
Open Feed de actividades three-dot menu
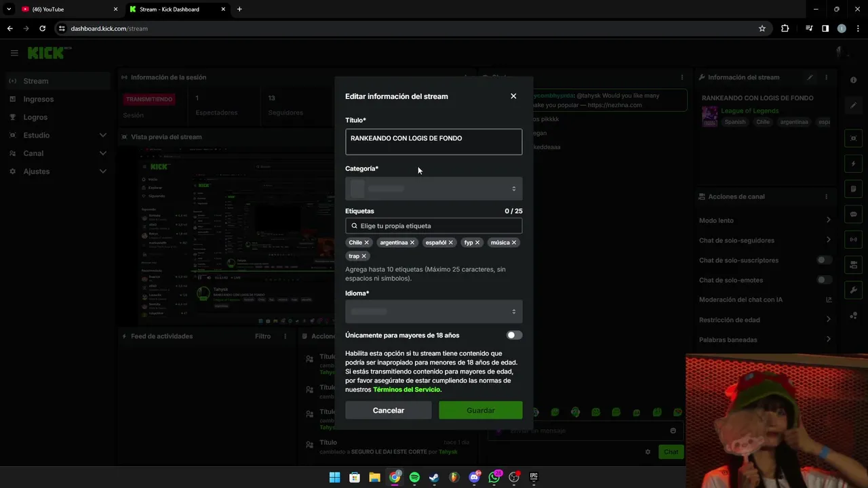(x=285, y=336)
